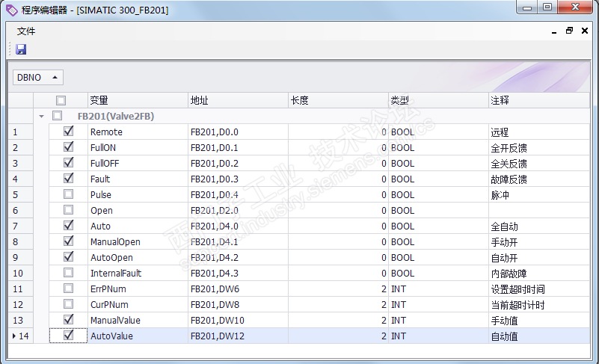Sort by the 地址 column header
The width and height of the screenshot is (599, 364).
click(238, 100)
